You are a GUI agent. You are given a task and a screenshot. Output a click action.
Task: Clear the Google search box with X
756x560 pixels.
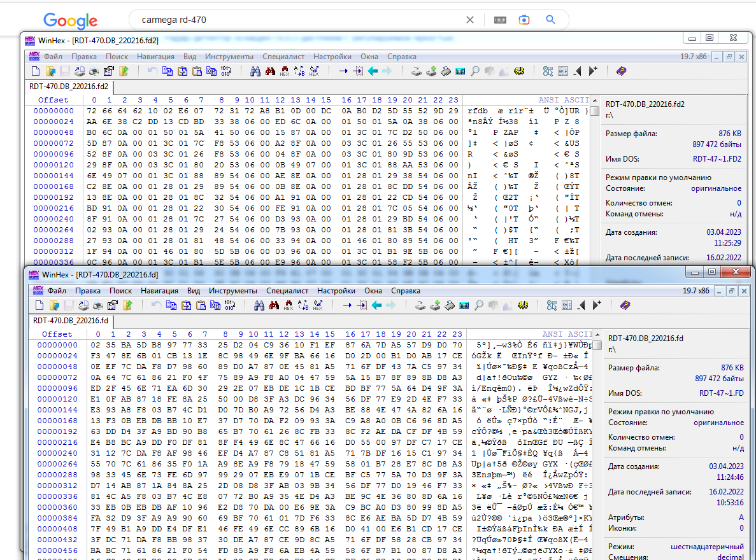[470, 20]
